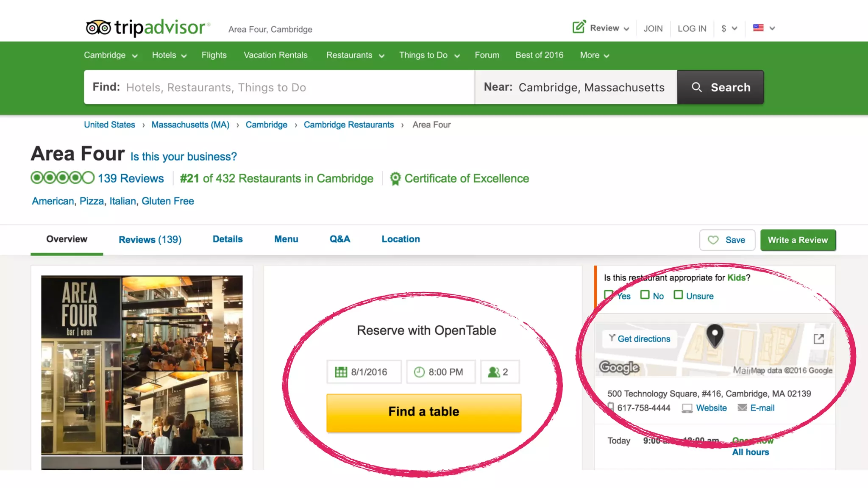Open the Menu tab

point(286,239)
